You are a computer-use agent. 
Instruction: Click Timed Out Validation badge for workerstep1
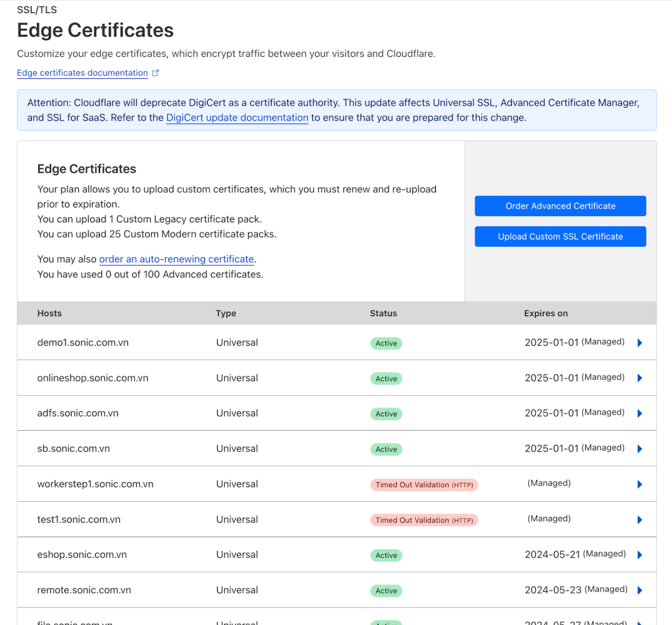coord(424,485)
